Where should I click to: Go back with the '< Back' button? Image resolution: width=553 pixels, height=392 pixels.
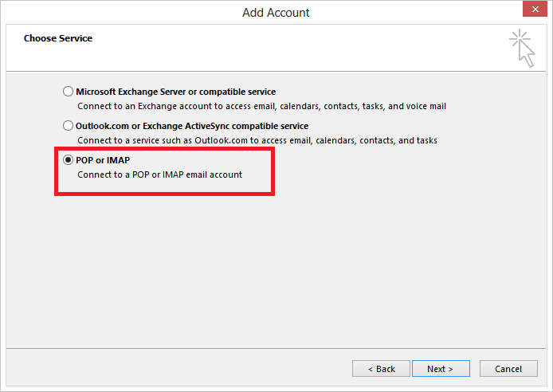381,369
